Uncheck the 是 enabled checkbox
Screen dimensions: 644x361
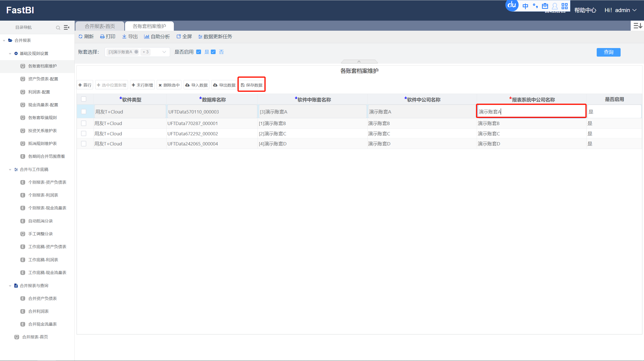199,52
